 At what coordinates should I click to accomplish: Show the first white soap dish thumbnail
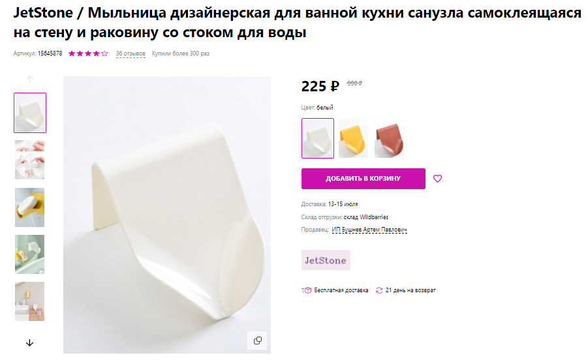click(x=30, y=113)
